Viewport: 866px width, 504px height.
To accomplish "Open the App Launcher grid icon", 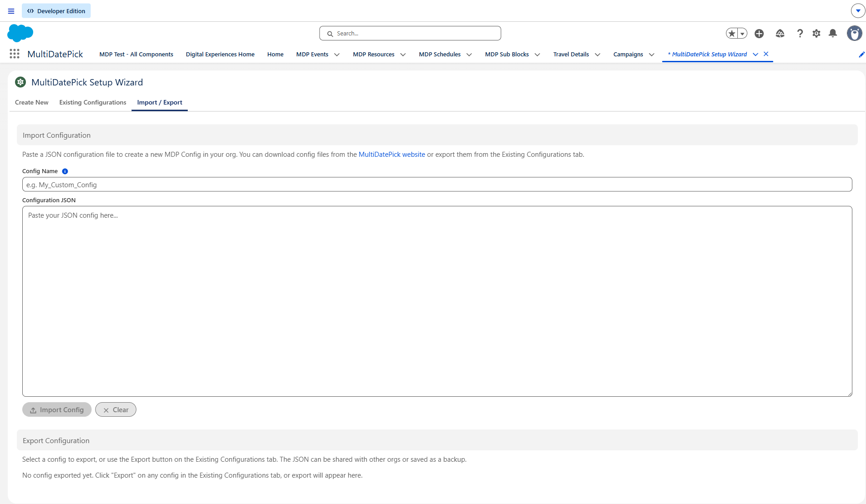I will [x=15, y=54].
